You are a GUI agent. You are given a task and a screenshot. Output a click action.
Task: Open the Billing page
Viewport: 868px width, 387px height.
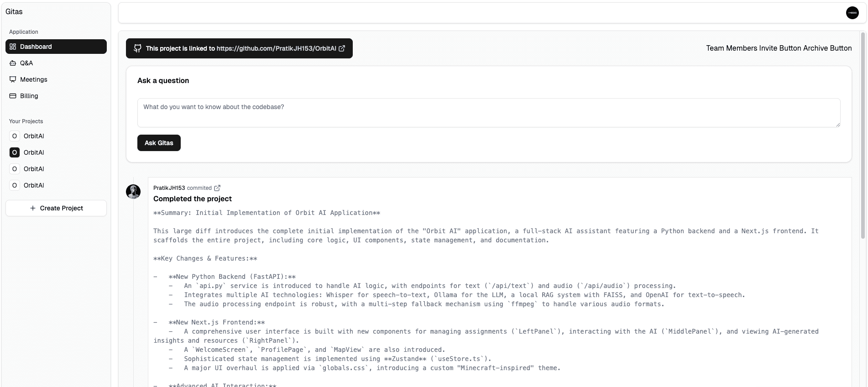[29, 96]
